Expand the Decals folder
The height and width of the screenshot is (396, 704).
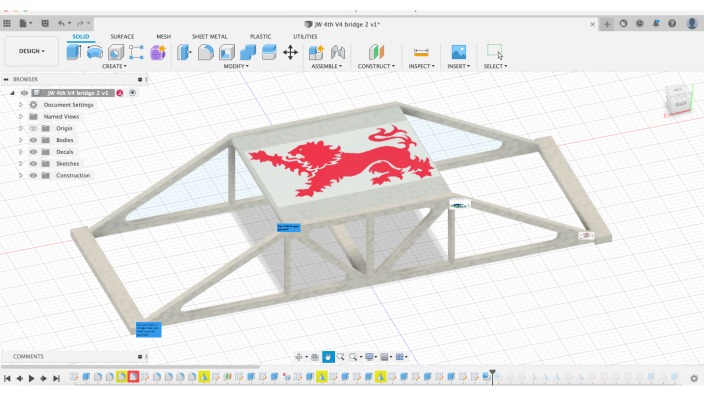[21, 152]
